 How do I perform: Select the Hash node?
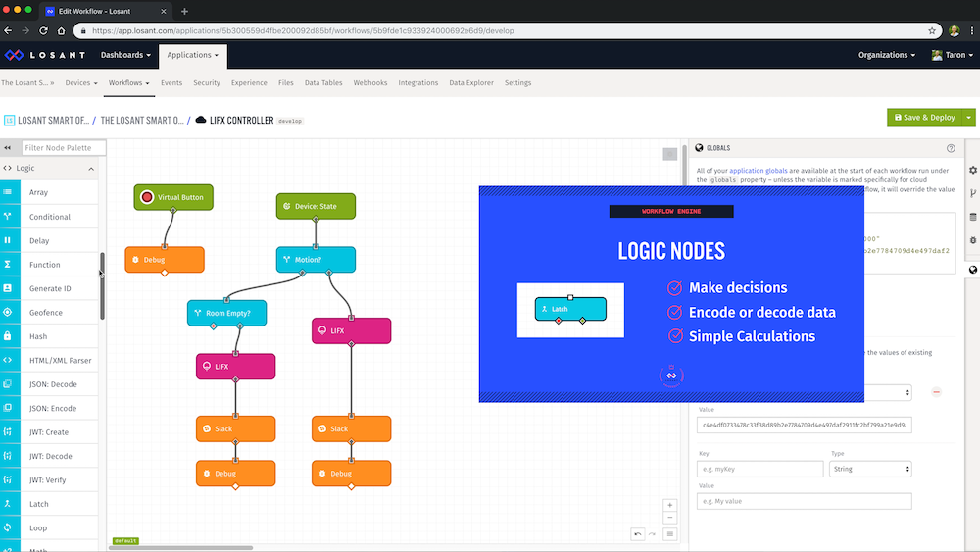point(49,335)
